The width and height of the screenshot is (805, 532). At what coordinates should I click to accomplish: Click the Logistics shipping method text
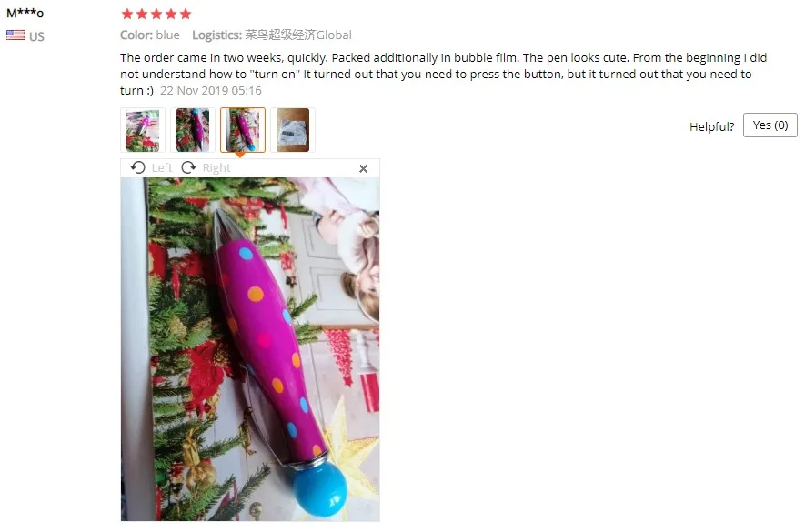click(272, 35)
